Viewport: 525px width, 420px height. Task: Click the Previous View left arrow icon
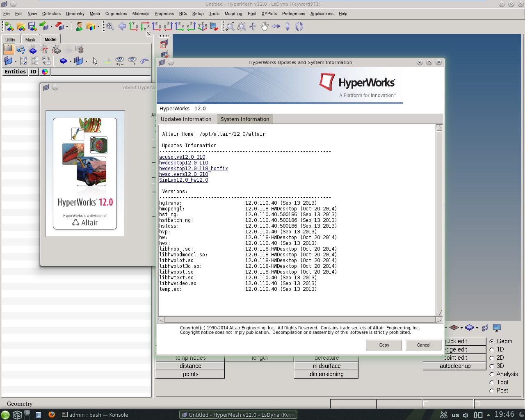(122, 27)
